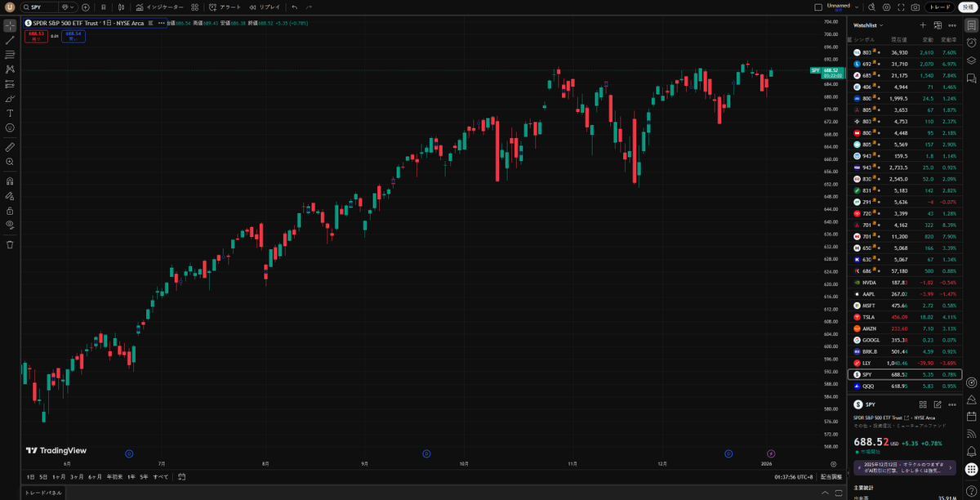Select the 年初来 time range
The width and height of the screenshot is (980, 500).
pos(114,476)
